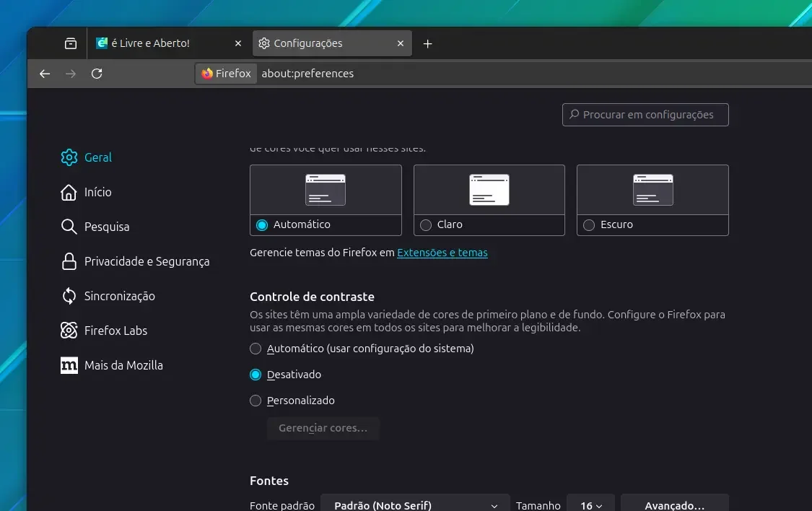
Task: Open the recent tabs list icon
Action: point(71,43)
